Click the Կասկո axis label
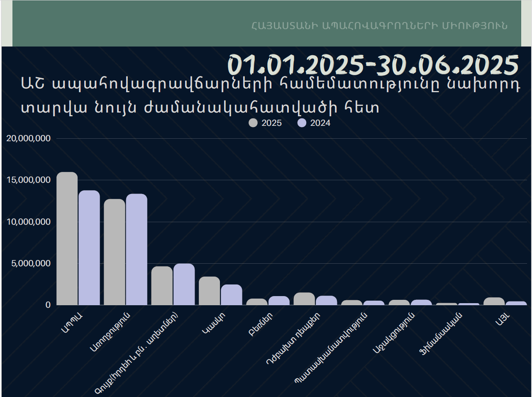This screenshot has height=397, width=532. tap(214, 323)
